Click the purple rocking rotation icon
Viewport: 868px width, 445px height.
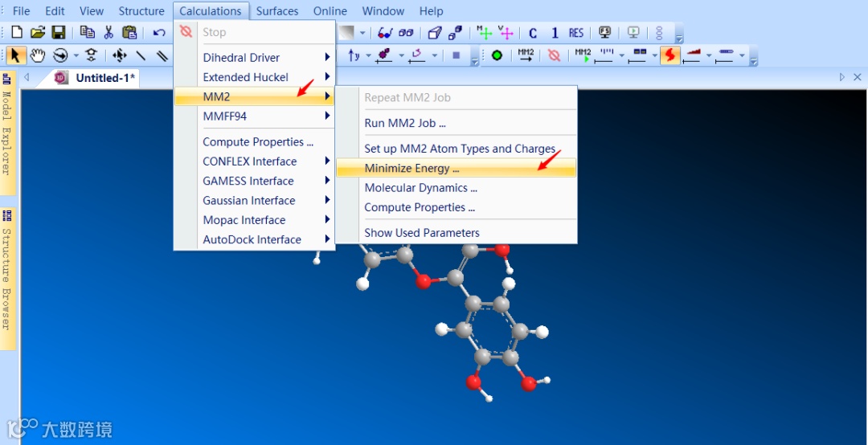(x=417, y=55)
